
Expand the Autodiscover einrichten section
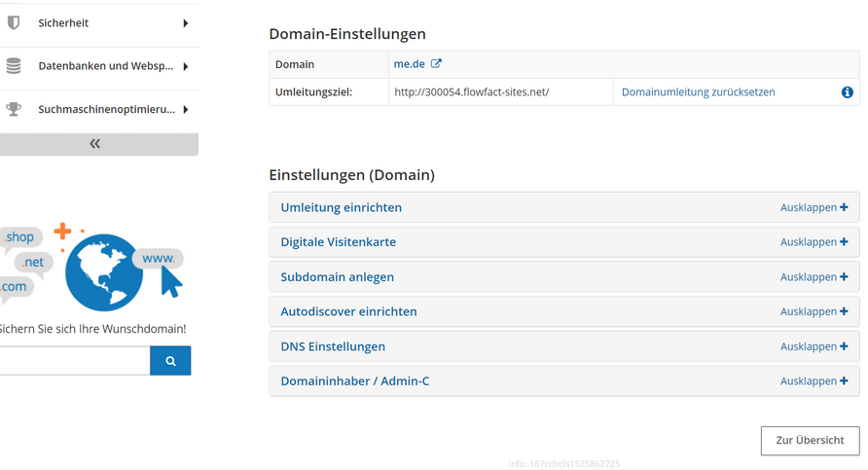[x=564, y=311]
